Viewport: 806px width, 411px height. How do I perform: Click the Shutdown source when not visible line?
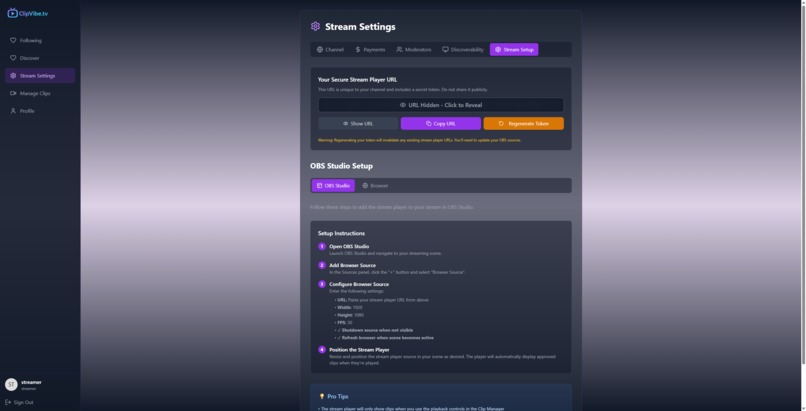tap(375, 330)
